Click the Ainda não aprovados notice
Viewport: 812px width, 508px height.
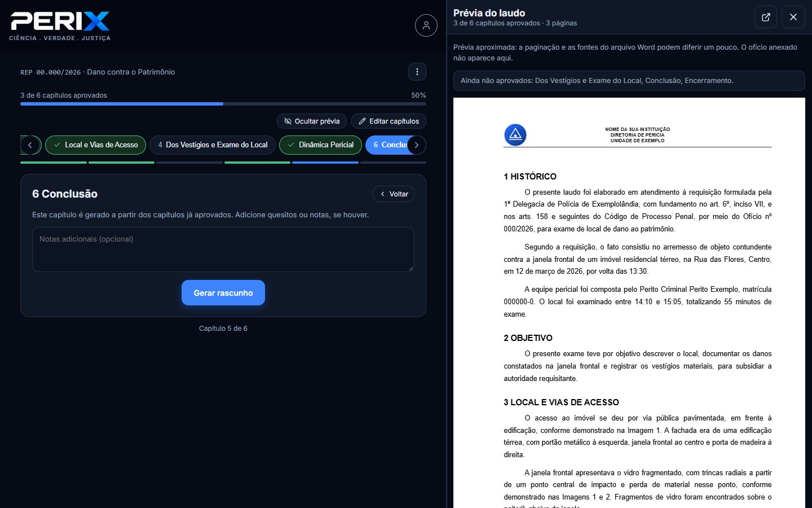point(629,81)
